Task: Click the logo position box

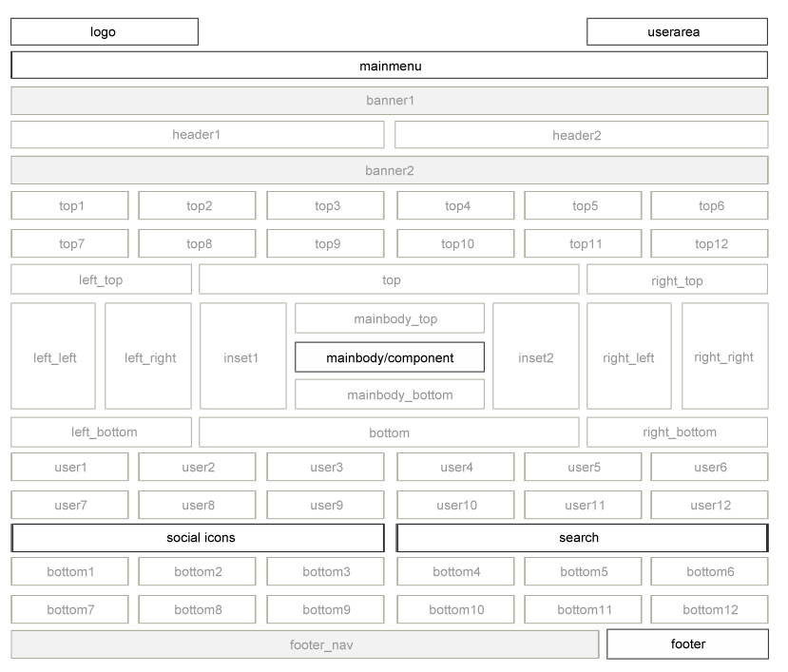Action: tap(105, 31)
